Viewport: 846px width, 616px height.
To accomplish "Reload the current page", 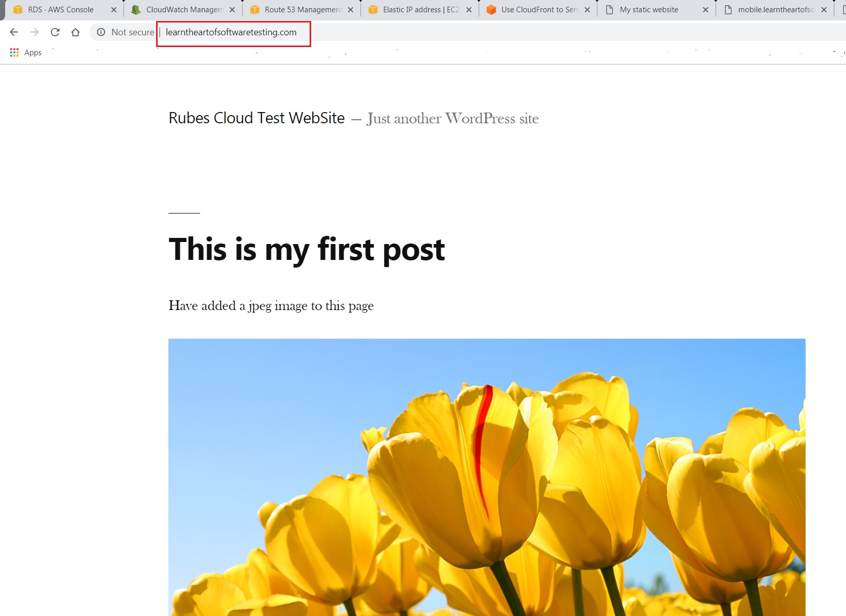I will [x=55, y=32].
